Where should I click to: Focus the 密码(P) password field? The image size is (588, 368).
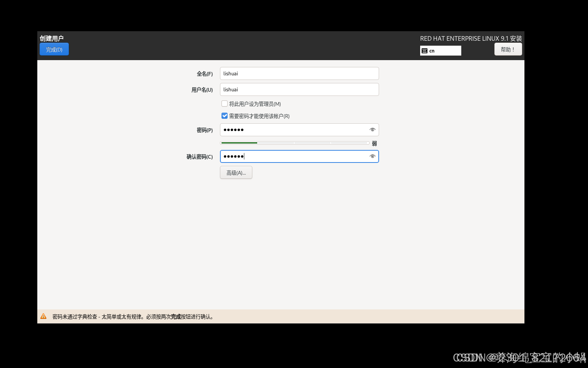pyautogui.click(x=300, y=130)
